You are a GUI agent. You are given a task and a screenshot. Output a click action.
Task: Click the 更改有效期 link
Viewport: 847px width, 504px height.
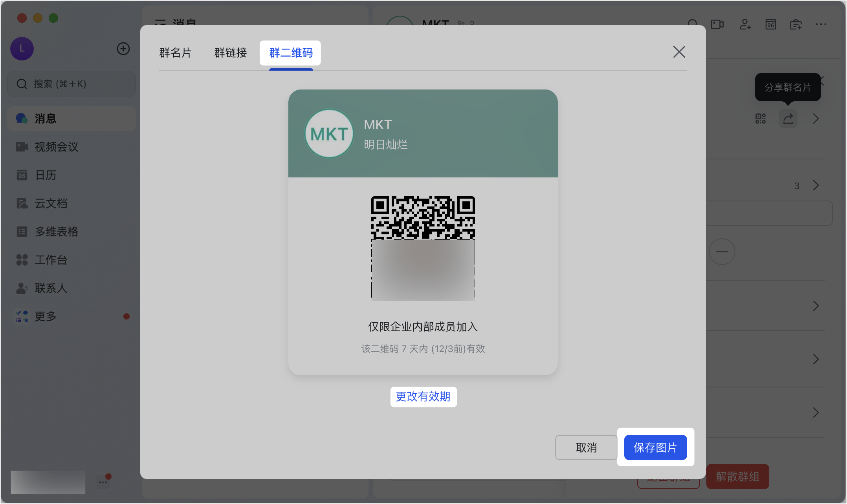pyautogui.click(x=423, y=396)
